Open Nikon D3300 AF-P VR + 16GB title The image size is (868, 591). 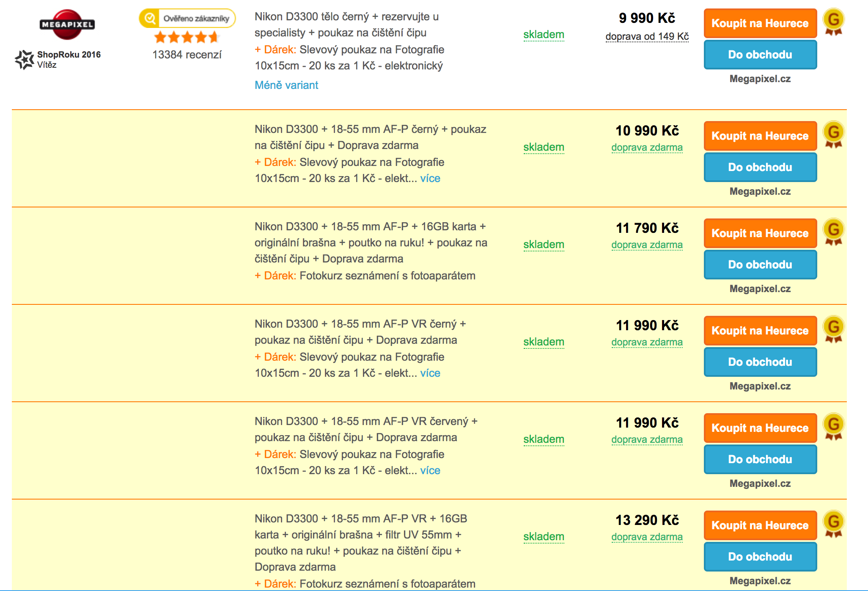click(x=361, y=543)
